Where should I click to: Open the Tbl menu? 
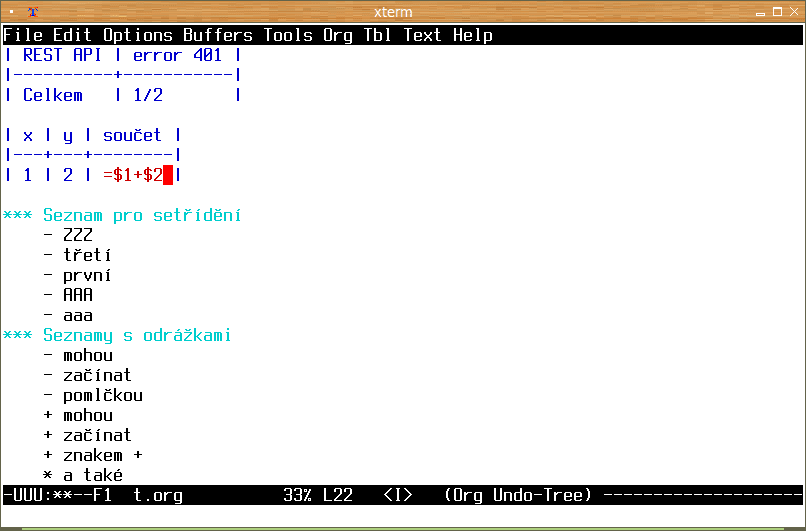[x=378, y=35]
